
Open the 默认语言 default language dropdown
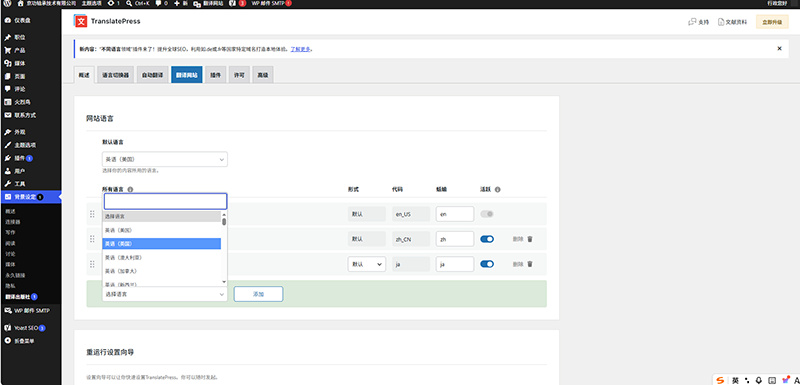pos(165,159)
